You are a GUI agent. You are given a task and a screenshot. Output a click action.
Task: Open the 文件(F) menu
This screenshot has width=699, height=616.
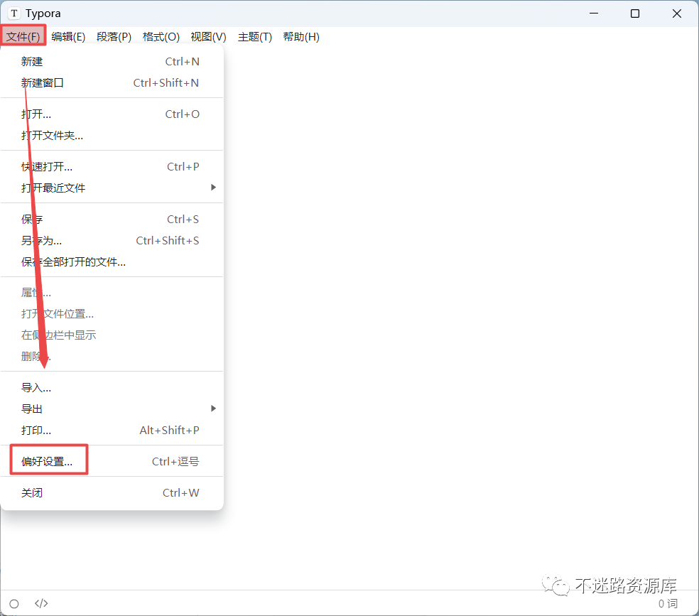pos(23,36)
